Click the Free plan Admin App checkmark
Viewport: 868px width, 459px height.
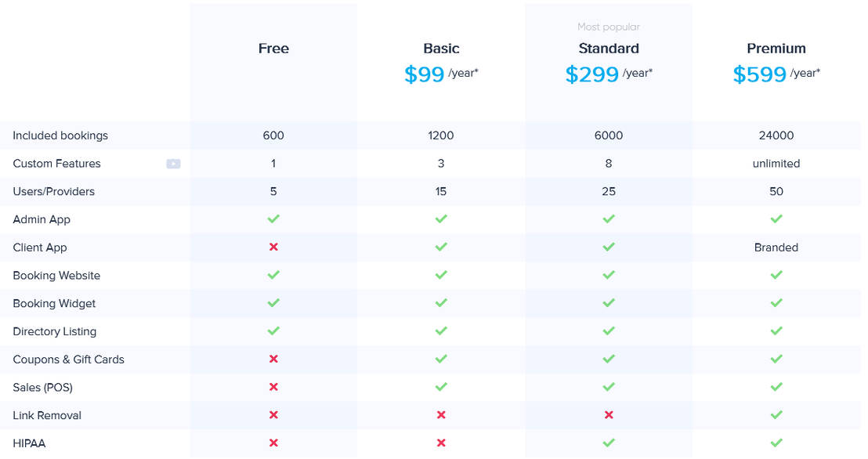click(273, 219)
